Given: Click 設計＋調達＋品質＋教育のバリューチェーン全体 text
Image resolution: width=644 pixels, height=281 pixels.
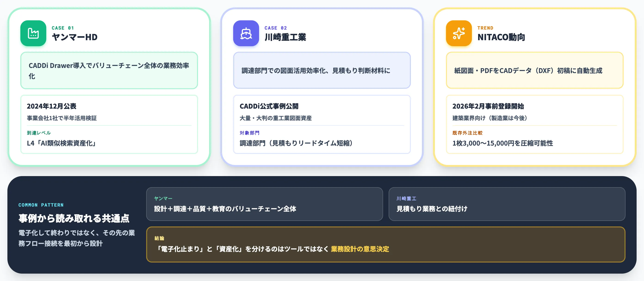Looking at the screenshot, I should click(x=225, y=209).
